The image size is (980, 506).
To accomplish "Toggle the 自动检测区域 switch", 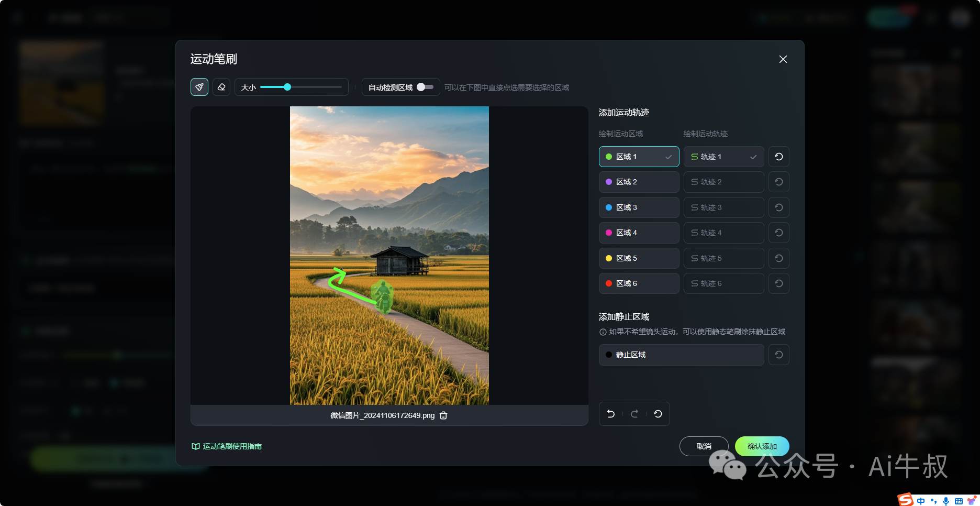I will [x=425, y=87].
